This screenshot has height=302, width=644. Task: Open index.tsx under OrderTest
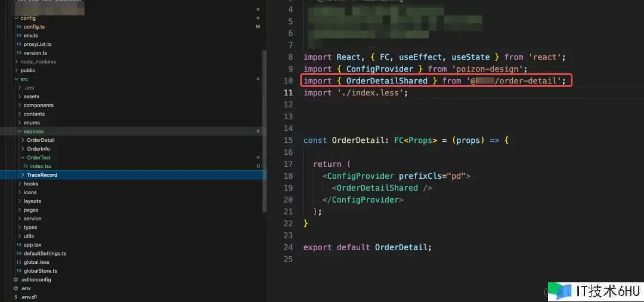click(x=41, y=166)
